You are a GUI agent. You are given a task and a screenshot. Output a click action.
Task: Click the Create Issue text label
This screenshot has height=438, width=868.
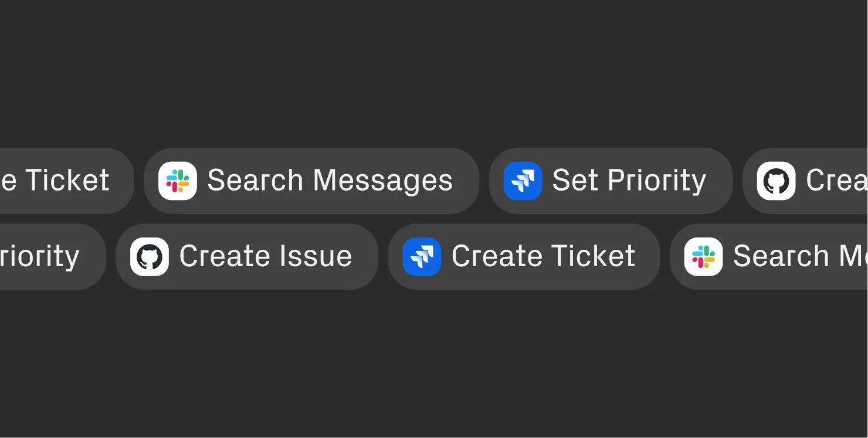pos(265,256)
